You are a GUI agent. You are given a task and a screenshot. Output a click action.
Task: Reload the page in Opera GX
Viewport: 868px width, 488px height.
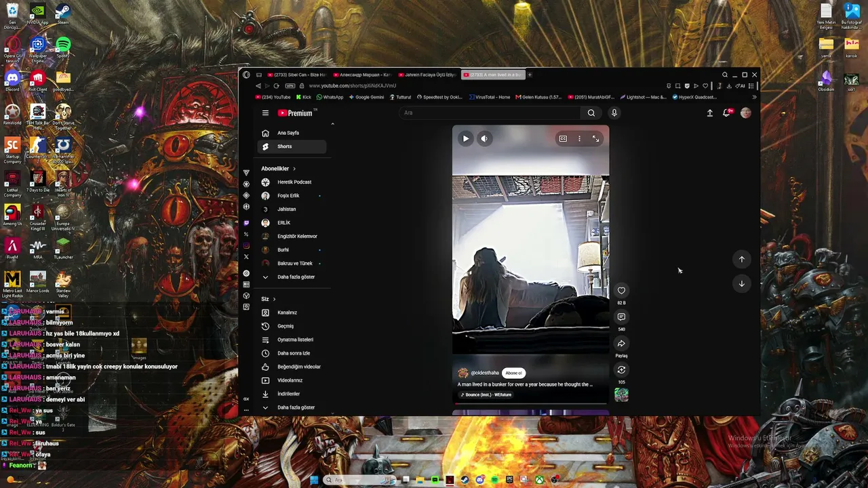click(x=276, y=86)
